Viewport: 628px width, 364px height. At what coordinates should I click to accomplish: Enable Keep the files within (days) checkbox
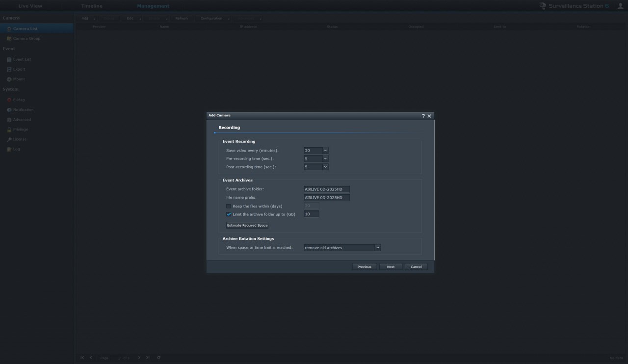pyautogui.click(x=229, y=206)
